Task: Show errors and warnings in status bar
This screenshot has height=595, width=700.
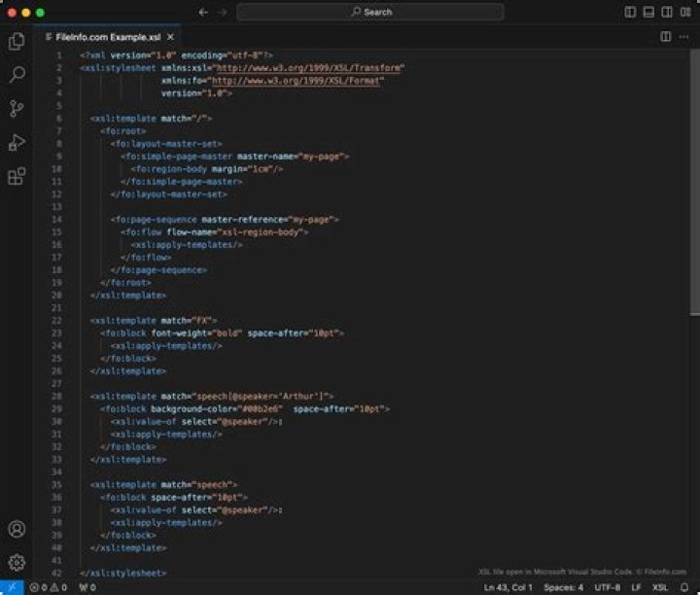Action: click(x=49, y=587)
